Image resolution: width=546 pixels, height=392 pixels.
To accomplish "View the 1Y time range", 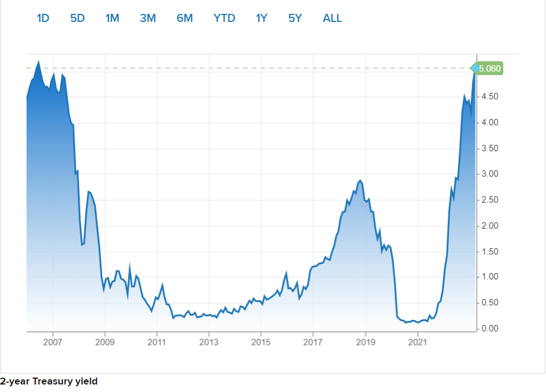I will click(261, 18).
